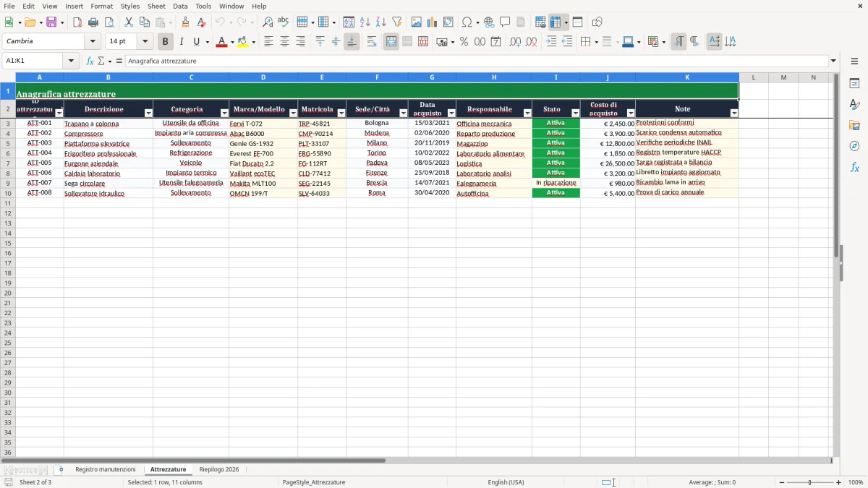Click PageStyle_Attrezzature in status bar

314,482
